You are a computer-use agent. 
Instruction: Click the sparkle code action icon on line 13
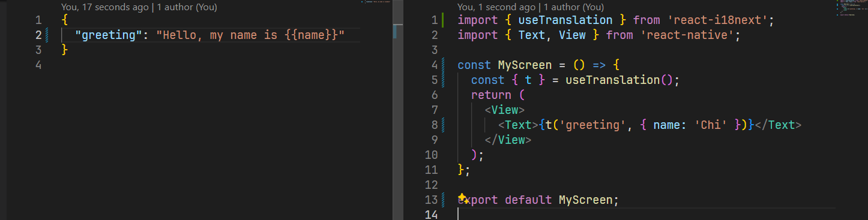463,198
